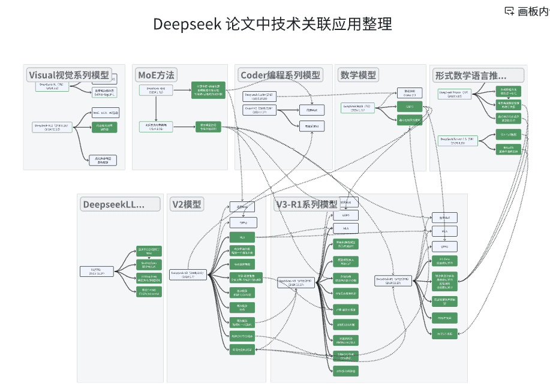Screen dimensions: 550x392
Task: Select the '形式数学语言推...' section label
Action: click(x=478, y=76)
